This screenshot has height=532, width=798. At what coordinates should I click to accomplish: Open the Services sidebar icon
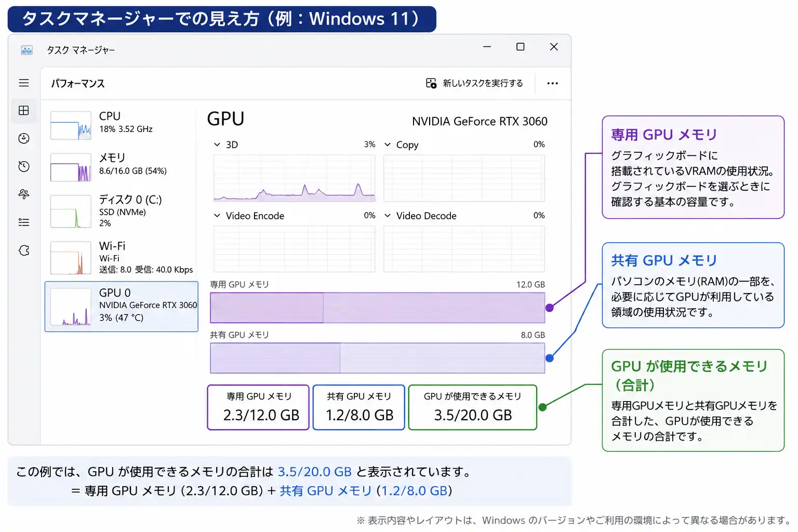tap(24, 250)
